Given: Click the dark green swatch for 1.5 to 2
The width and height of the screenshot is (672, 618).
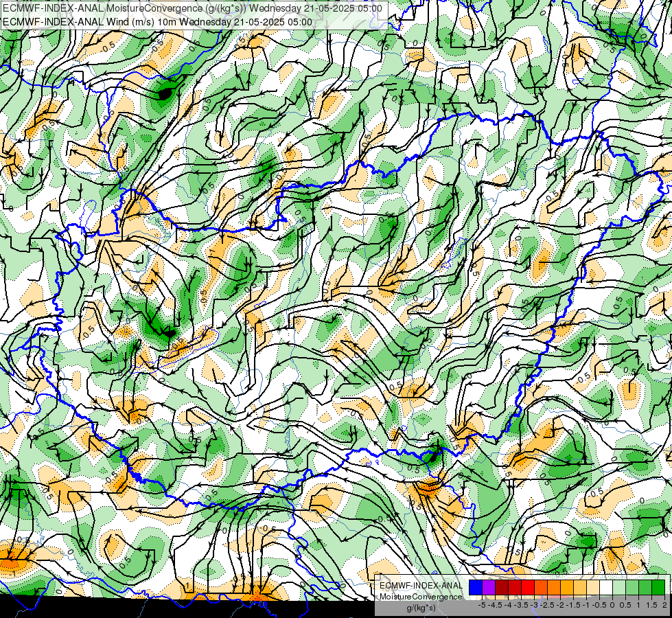Looking at the screenshot, I should (658, 588).
